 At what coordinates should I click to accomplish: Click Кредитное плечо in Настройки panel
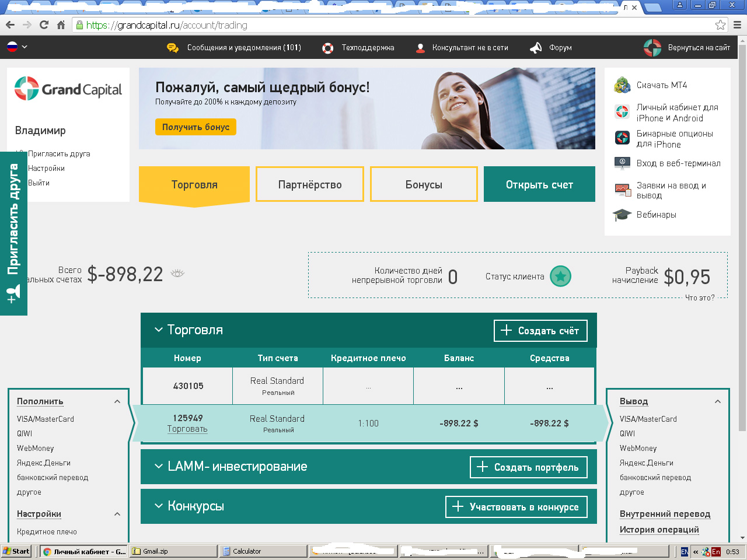click(47, 531)
